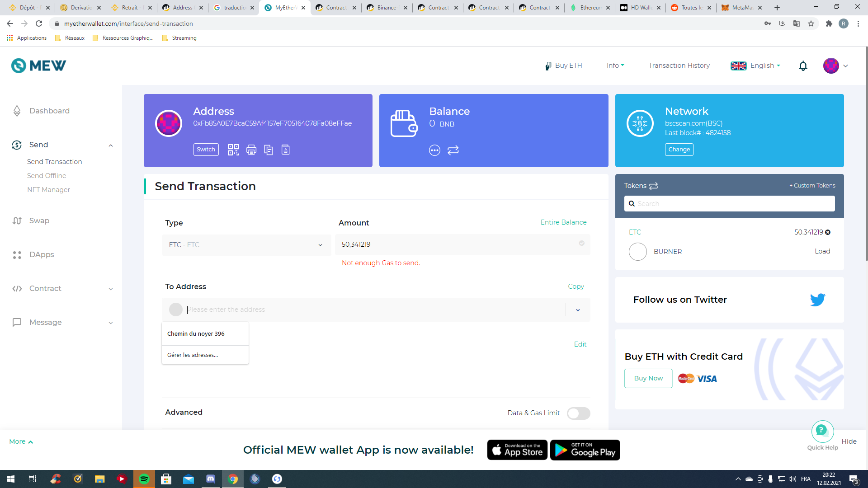Open Quick Help question mark icon

[822, 431]
